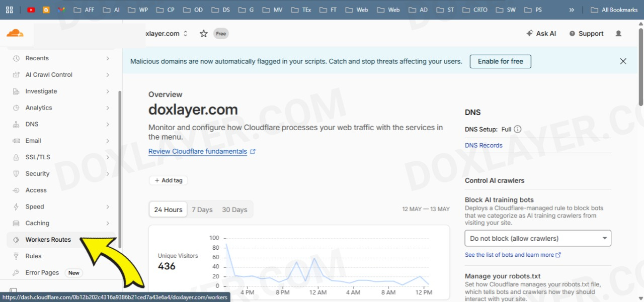This screenshot has width=644, height=302.
Task: Click the Security shield icon
Action: (16, 174)
